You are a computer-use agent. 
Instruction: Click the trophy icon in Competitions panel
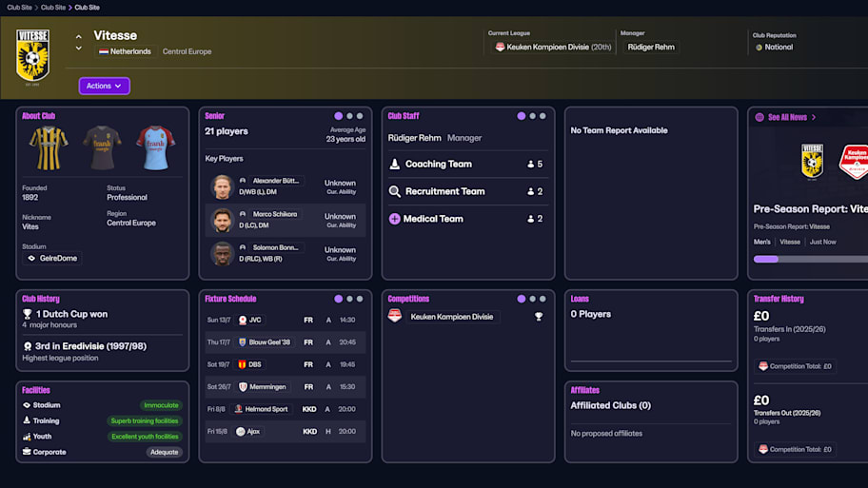538,317
